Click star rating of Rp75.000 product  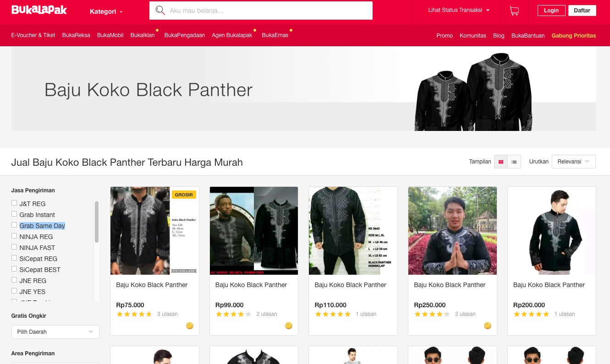point(134,314)
